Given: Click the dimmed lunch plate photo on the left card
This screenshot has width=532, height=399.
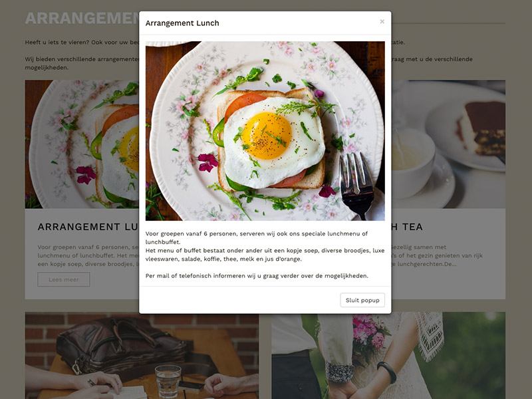Looking at the screenshot, I should pos(82,144).
